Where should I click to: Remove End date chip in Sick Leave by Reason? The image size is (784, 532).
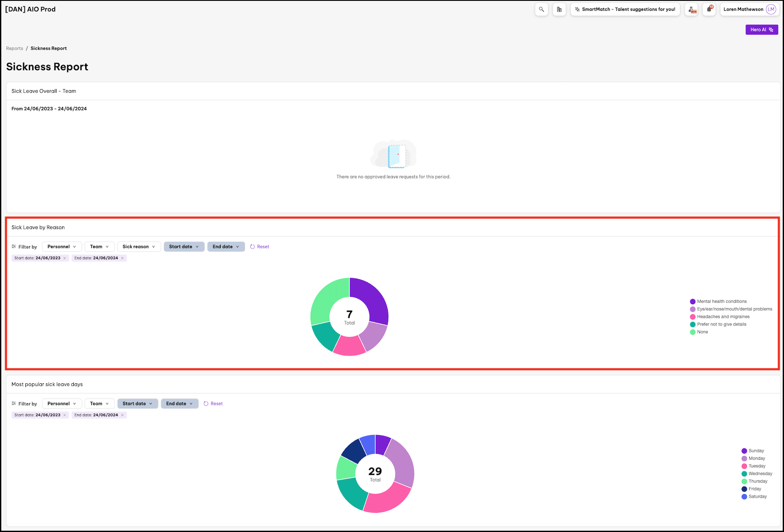[x=122, y=258]
